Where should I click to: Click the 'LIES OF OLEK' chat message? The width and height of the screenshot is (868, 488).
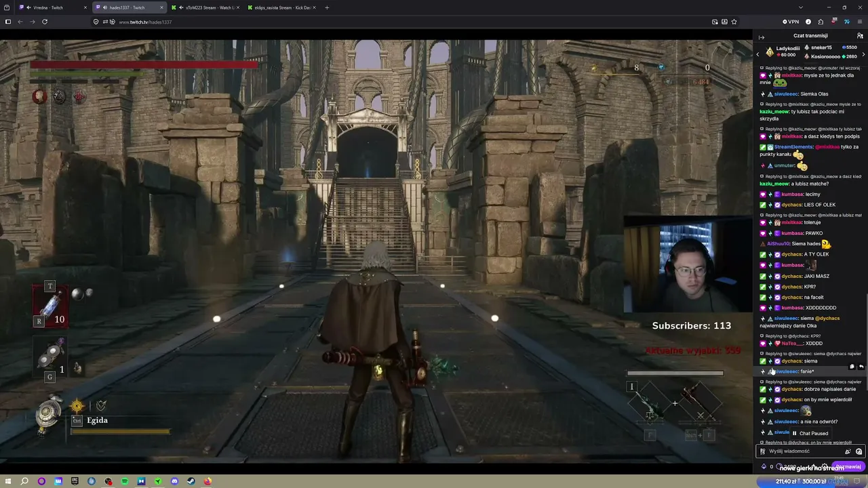[x=819, y=205]
